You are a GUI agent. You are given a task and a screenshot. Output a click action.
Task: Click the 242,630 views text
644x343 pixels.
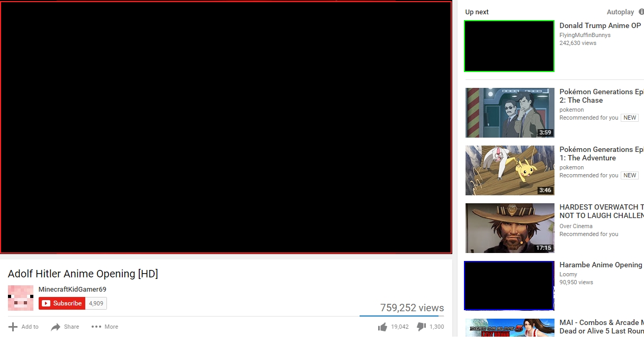coord(578,43)
